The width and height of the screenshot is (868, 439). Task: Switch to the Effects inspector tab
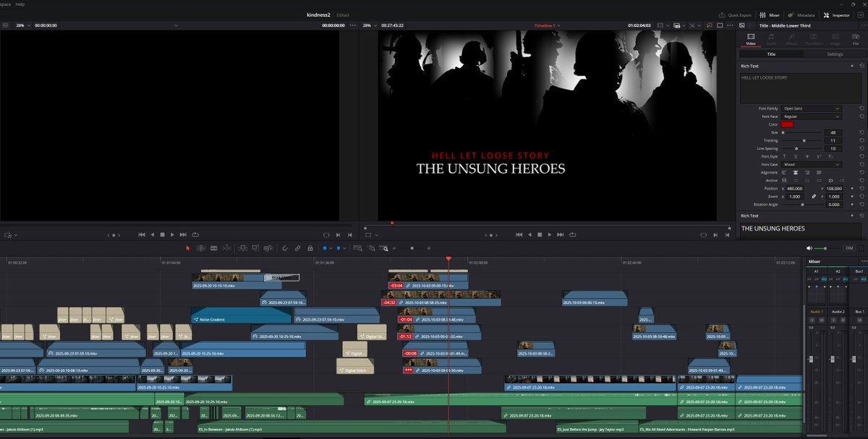click(792, 38)
